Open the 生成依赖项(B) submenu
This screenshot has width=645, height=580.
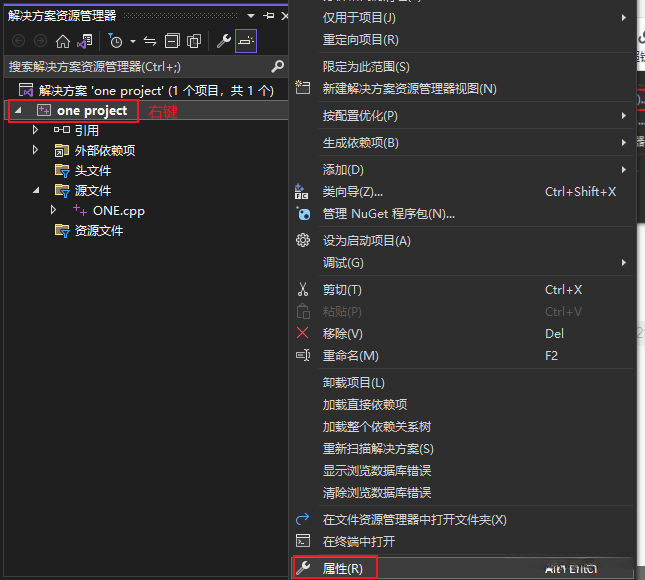(x=462, y=143)
